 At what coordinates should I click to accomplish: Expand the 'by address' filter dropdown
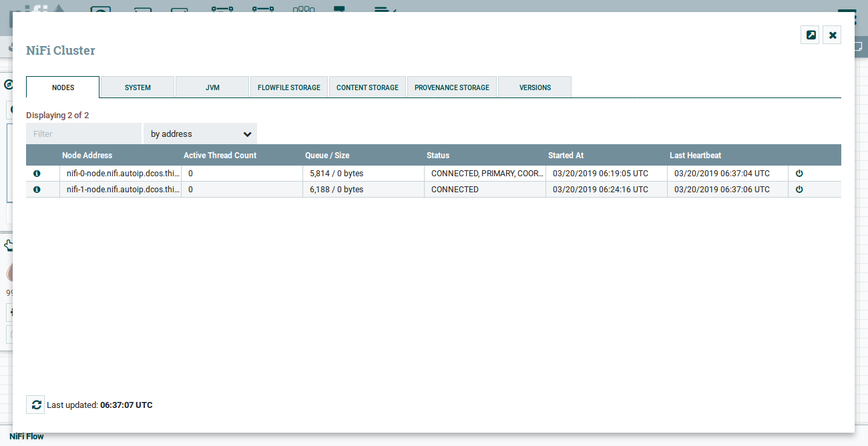200,134
